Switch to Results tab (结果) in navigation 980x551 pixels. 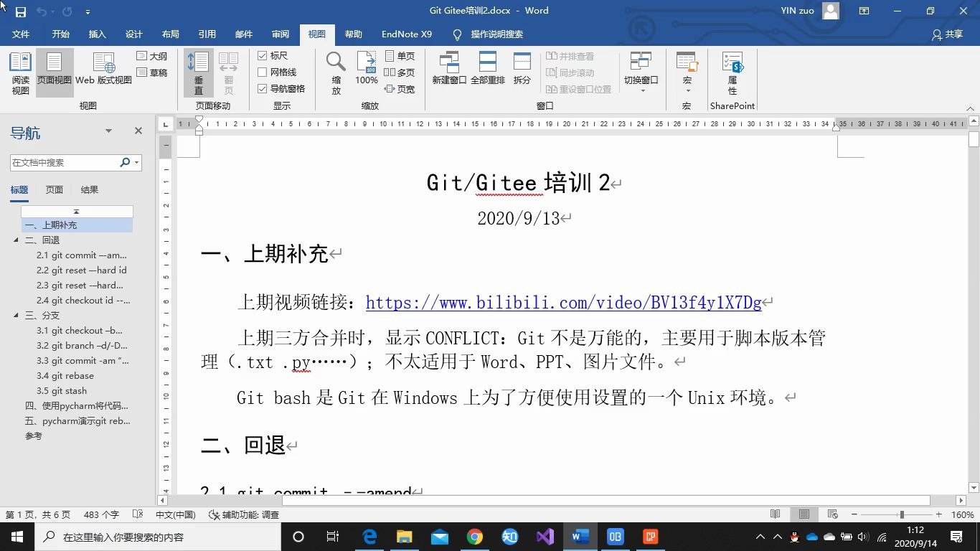coord(90,190)
